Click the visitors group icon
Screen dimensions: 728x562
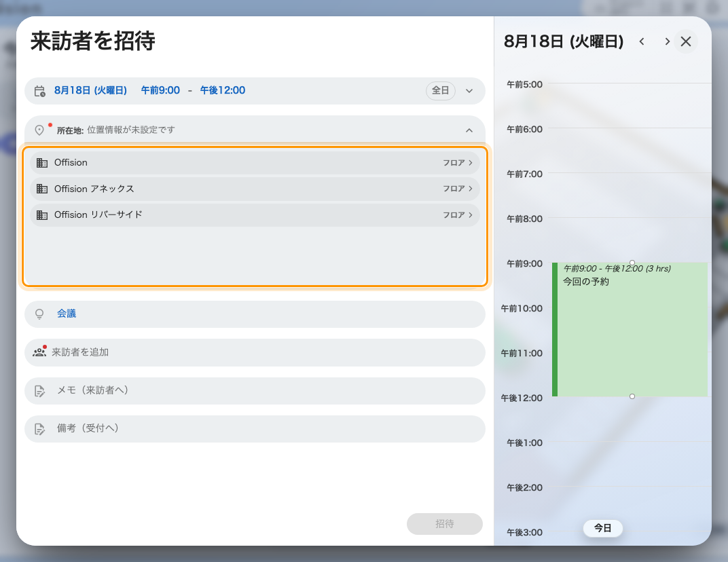pos(39,352)
